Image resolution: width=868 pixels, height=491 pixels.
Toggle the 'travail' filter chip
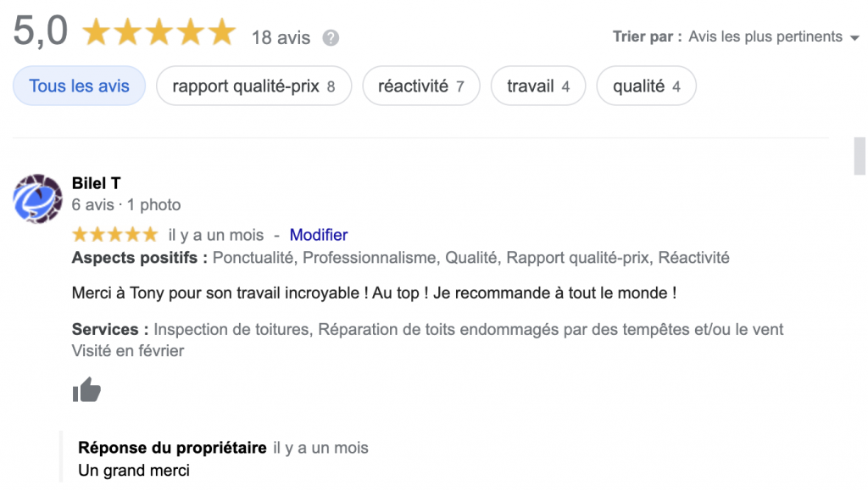(538, 86)
